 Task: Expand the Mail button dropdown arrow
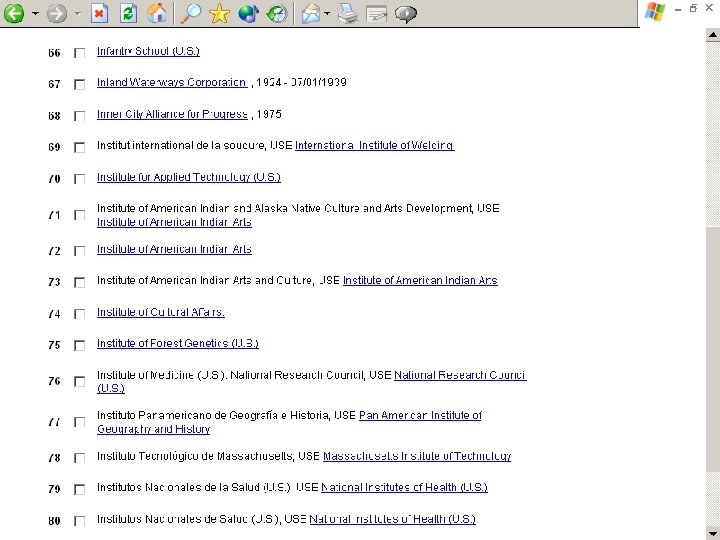click(327, 14)
